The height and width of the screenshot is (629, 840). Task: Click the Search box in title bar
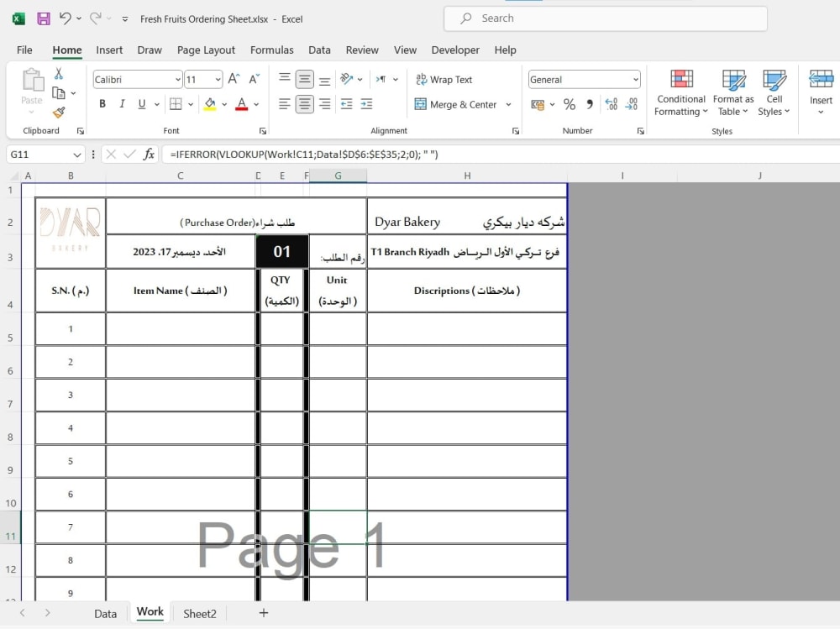click(x=606, y=18)
